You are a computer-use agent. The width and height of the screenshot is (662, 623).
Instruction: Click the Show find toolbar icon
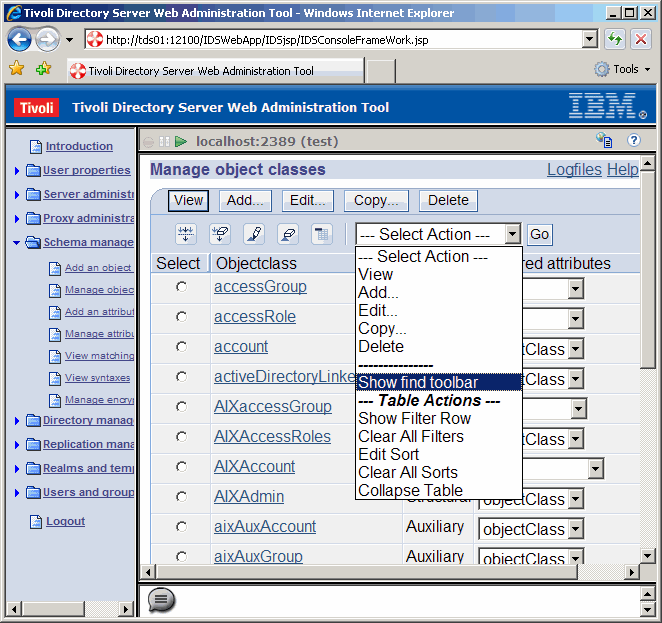point(185,234)
